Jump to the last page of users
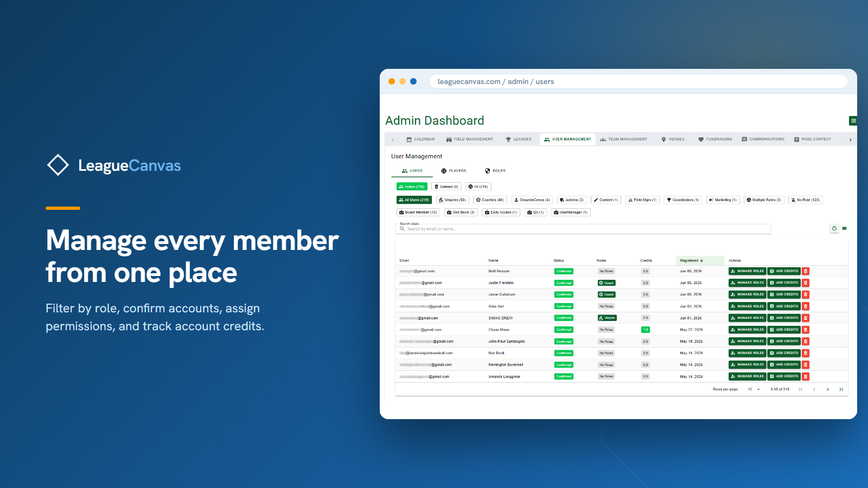 click(841, 389)
